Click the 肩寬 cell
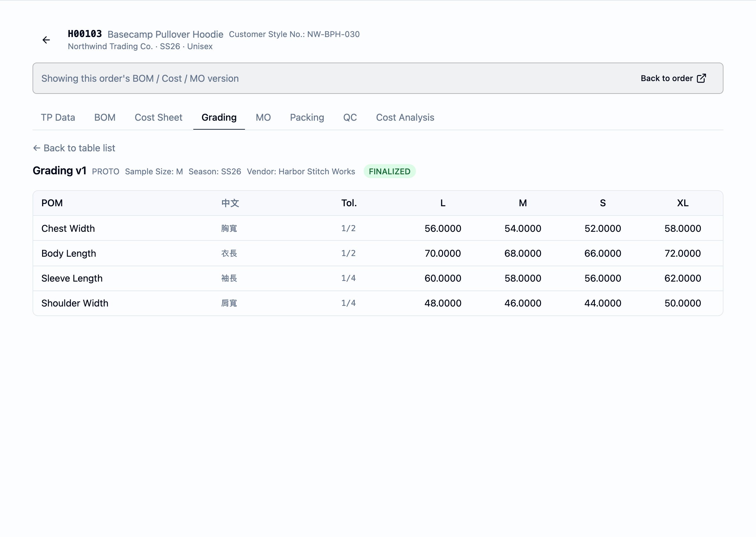Viewport: 756px width, 537px height. 229,303
